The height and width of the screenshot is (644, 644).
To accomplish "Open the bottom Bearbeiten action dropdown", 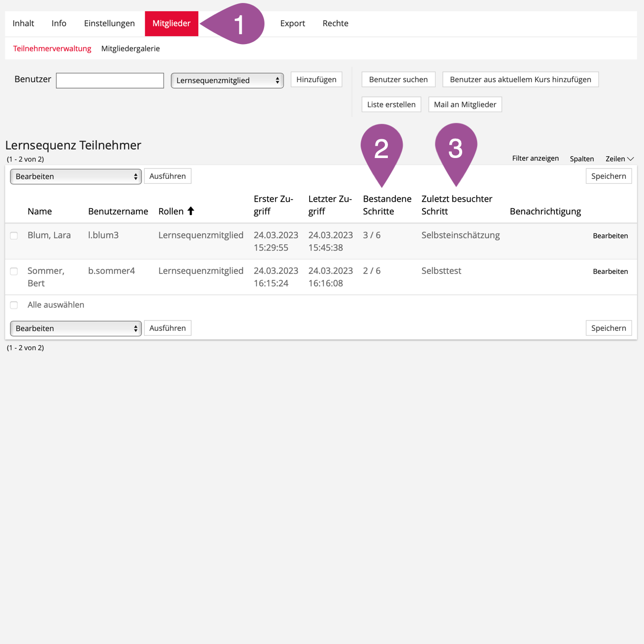I will [76, 328].
